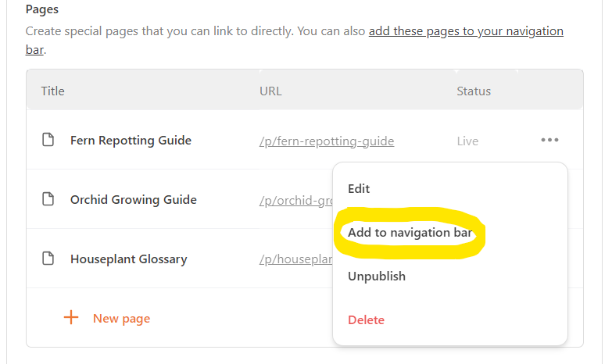This screenshot has height=364, width=612.
Task: Open the /p/fern-repotting-guide URL link
Action: [327, 141]
